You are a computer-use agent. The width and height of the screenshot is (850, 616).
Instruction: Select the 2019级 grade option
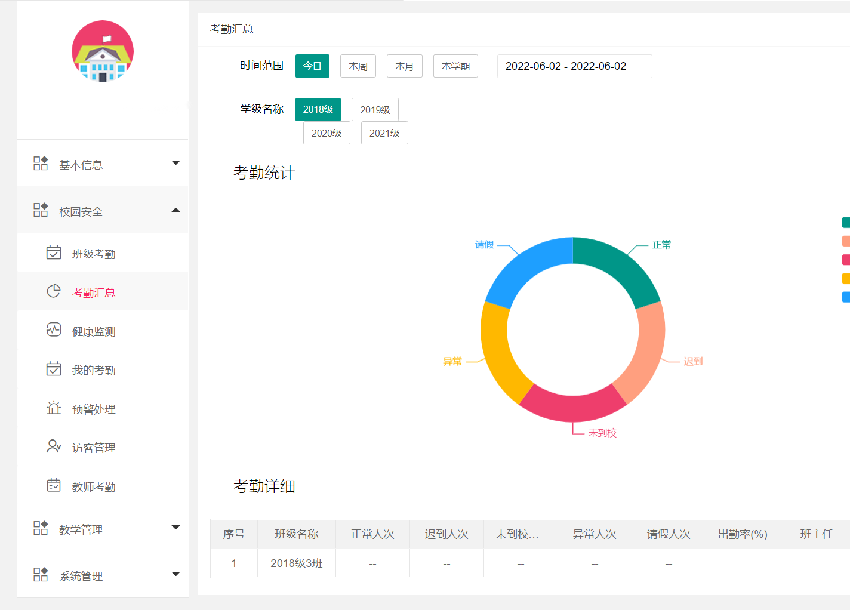coord(375,110)
